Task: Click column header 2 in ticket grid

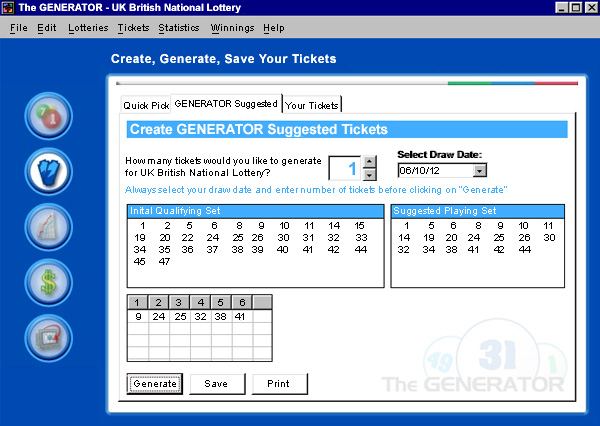Action: click(x=158, y=302)
